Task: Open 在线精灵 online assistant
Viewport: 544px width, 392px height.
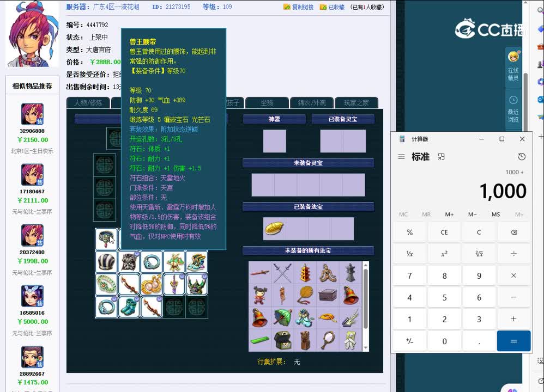Action: click(x=513, y=66)
